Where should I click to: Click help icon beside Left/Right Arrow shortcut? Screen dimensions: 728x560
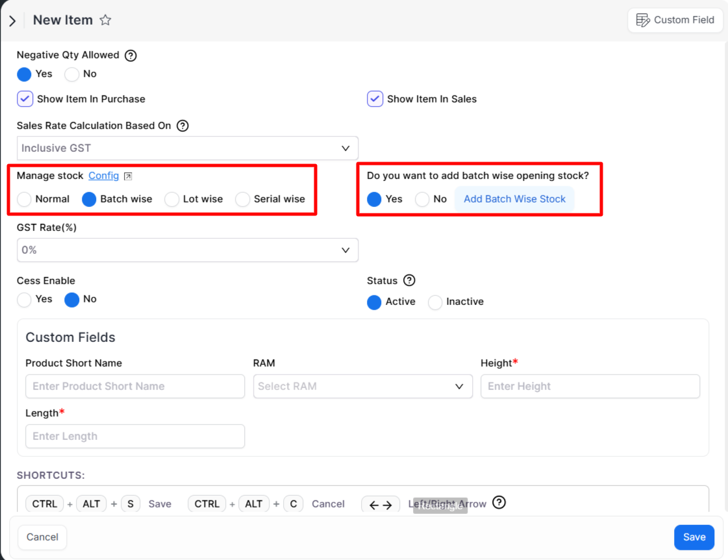click(499, 502)
